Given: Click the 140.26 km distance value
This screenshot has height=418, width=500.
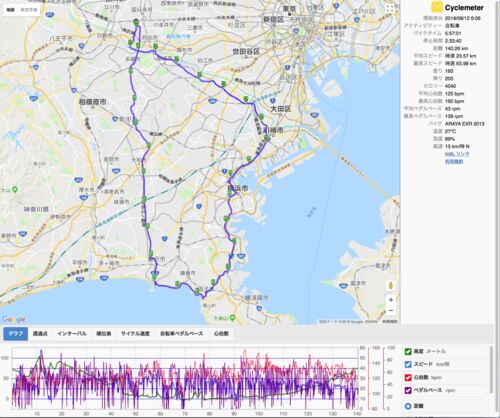Looking at the screenshot, I should pyautogui.click(x=456, y=48).
